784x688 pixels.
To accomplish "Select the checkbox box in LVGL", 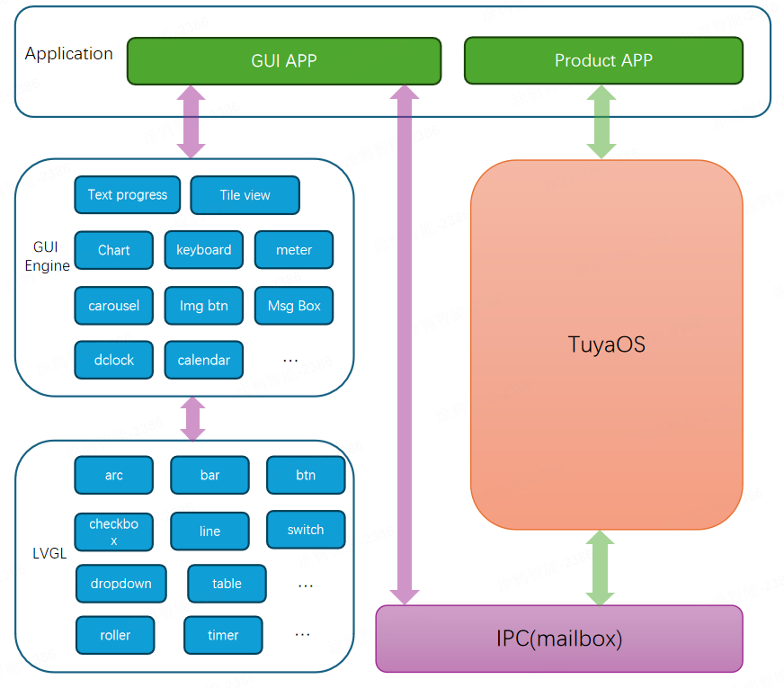I will pos(114,532).
